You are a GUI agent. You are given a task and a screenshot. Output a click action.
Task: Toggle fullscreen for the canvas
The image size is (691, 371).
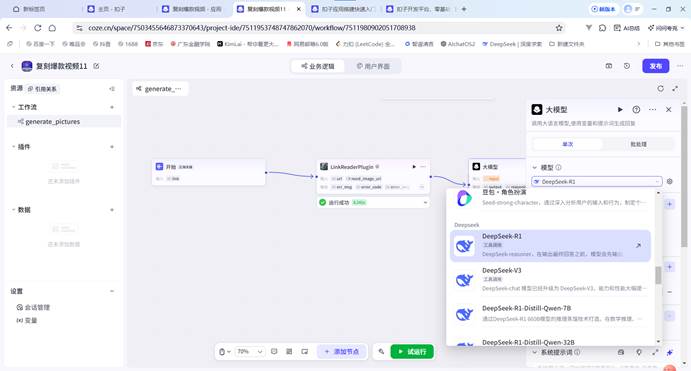pos(675,89)
